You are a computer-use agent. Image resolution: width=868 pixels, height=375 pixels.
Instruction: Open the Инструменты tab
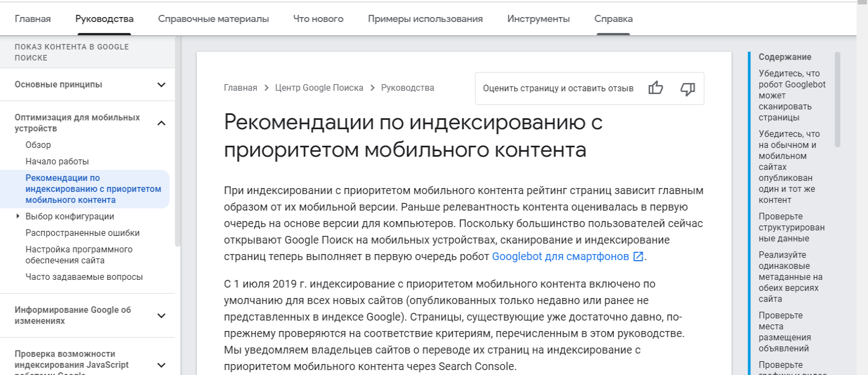538,19
